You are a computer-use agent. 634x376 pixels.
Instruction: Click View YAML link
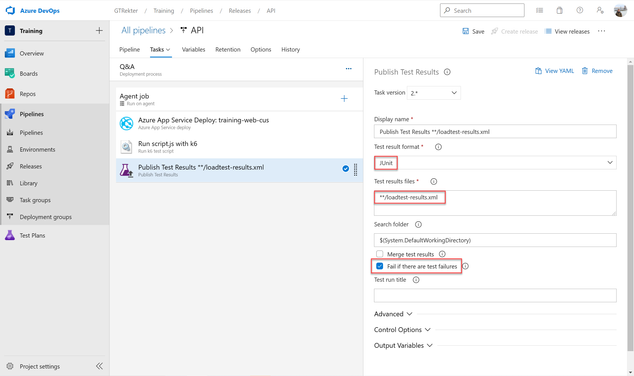coord(554,71)
